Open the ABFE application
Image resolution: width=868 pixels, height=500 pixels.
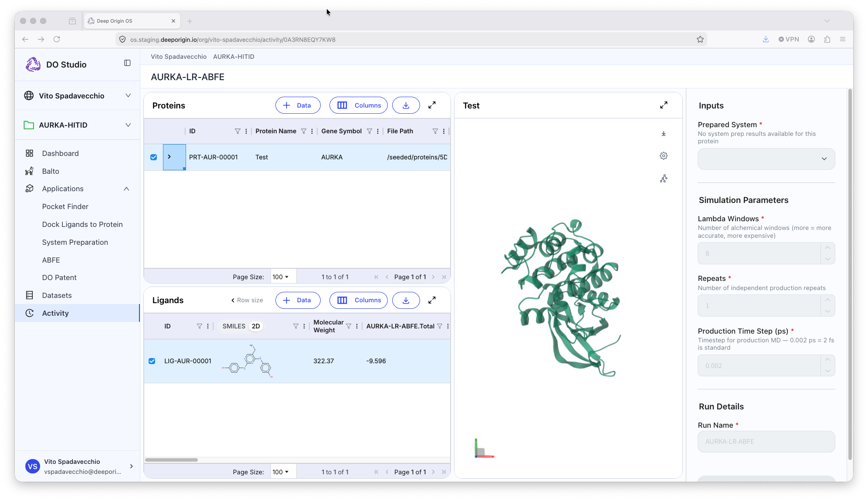51,260
